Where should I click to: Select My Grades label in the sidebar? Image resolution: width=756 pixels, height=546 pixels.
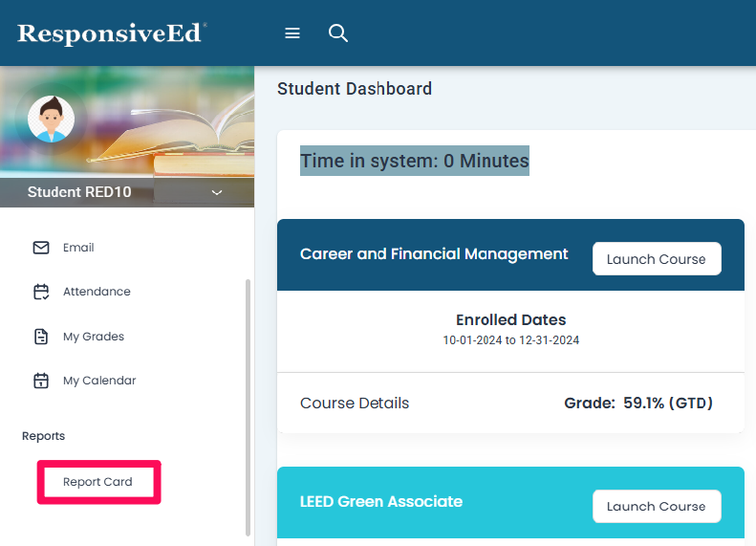point(94,337)
